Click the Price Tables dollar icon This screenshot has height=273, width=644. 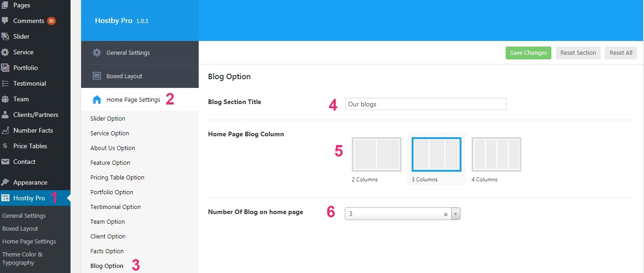pos(5,146)
